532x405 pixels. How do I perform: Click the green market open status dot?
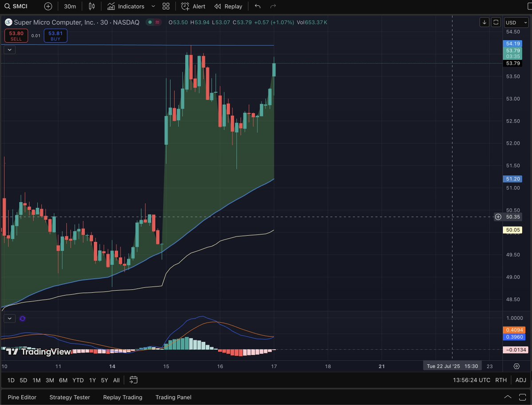click(x=150, y=22)
